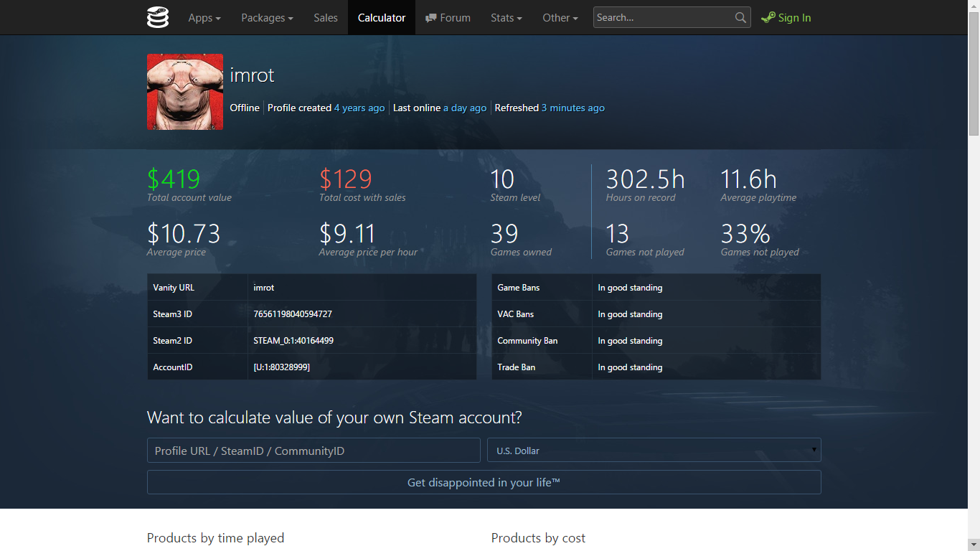The width and height of the screenshot is (980, 551).
Task: Click the 302.5h hours on record
Action: 646,179
